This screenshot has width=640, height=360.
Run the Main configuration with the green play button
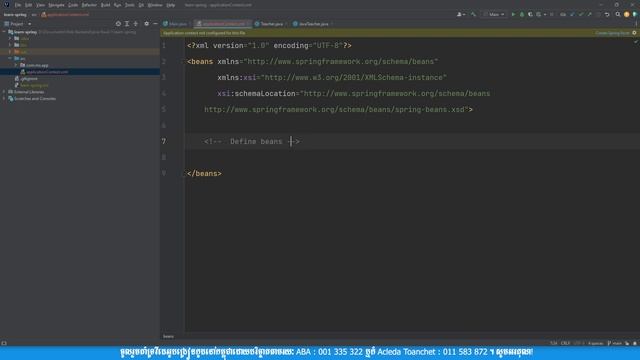pyautogui.click(x=513, y=14)
